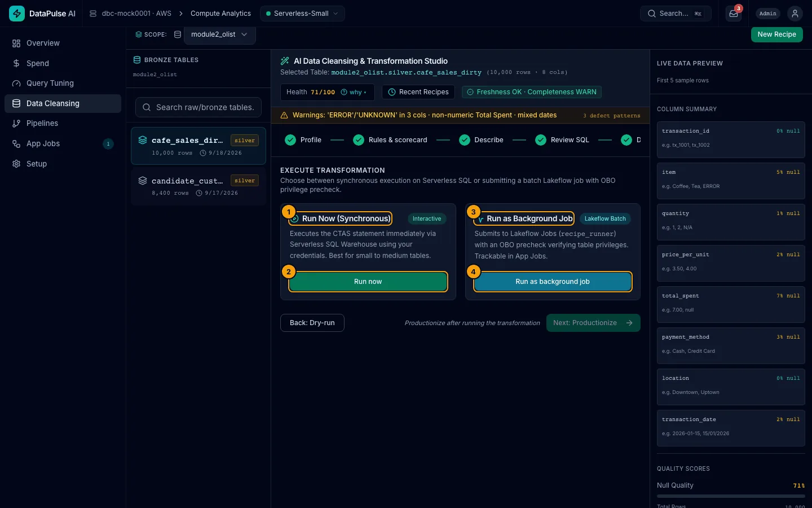Screen dimensions: 812x508
Task: Click the Lakeflow Batch tag
Action: [x=605, y=219]
